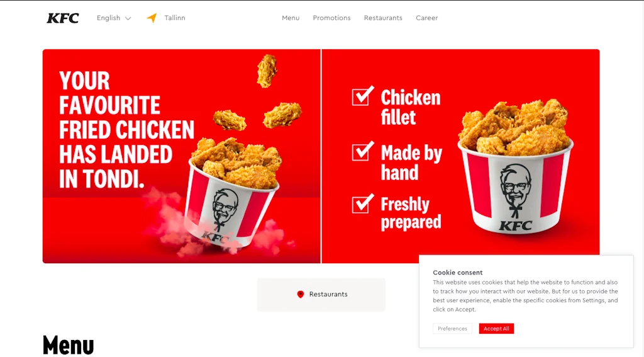644x357 pixels.
Task: Expand the language chevron arrow
Action: 128,18
